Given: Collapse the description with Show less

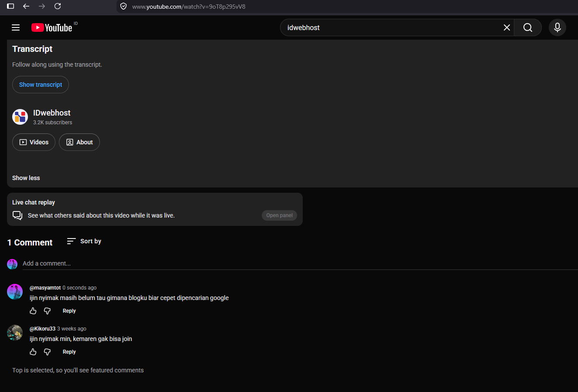Looking at the screenshot, I should (26, 178).
